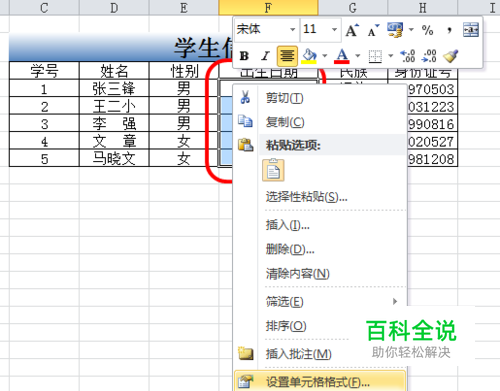Increase decimal places icon
The width and height of the screenshot is (500, 391).
coord(408,56)
